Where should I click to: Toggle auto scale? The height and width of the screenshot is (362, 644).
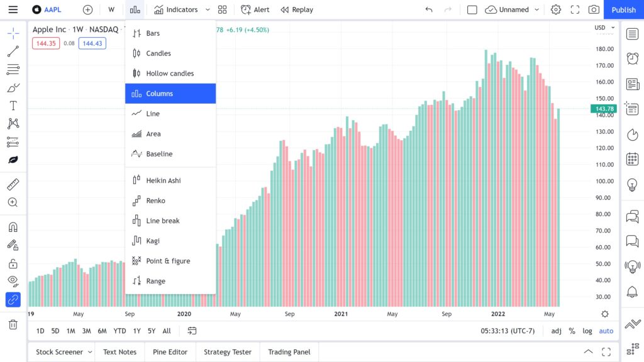click(x=606, y=331)
